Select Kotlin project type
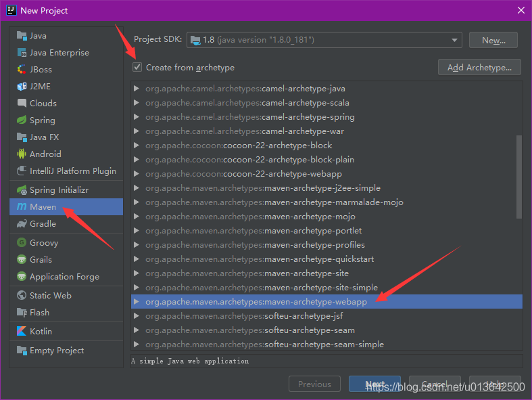 point(66,331)
